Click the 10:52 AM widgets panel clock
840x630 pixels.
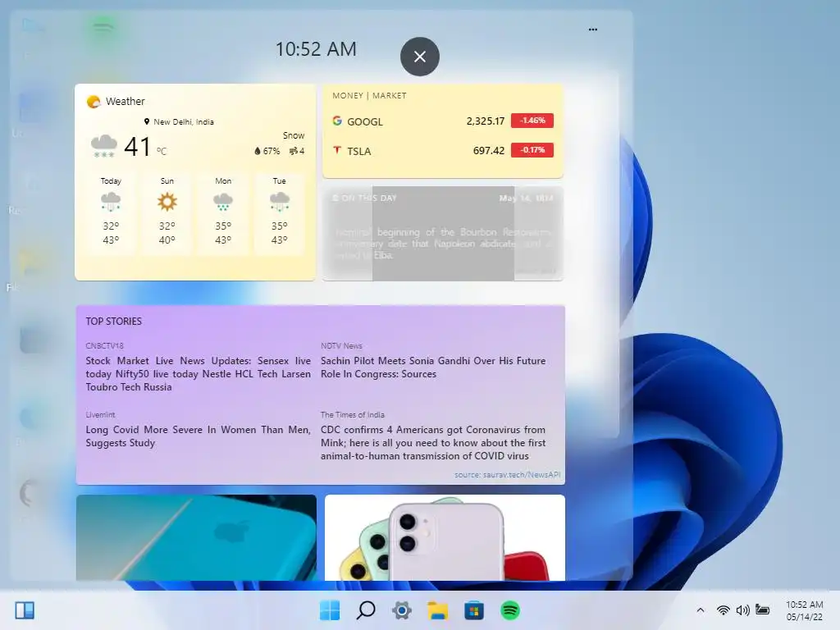click(316, 49)
